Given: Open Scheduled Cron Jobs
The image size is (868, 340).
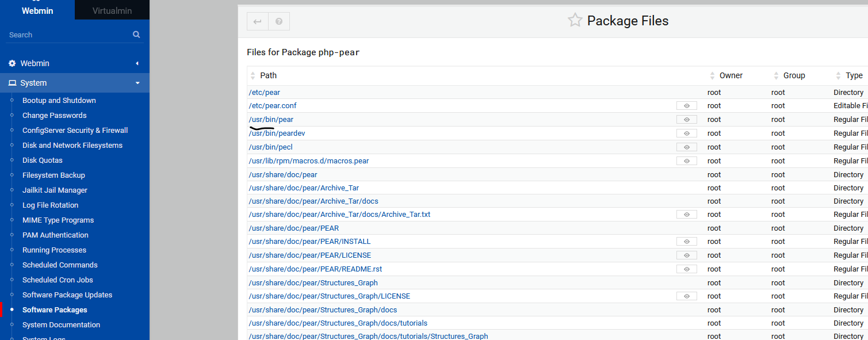Looking at the screenshot, I should point(58,280).
